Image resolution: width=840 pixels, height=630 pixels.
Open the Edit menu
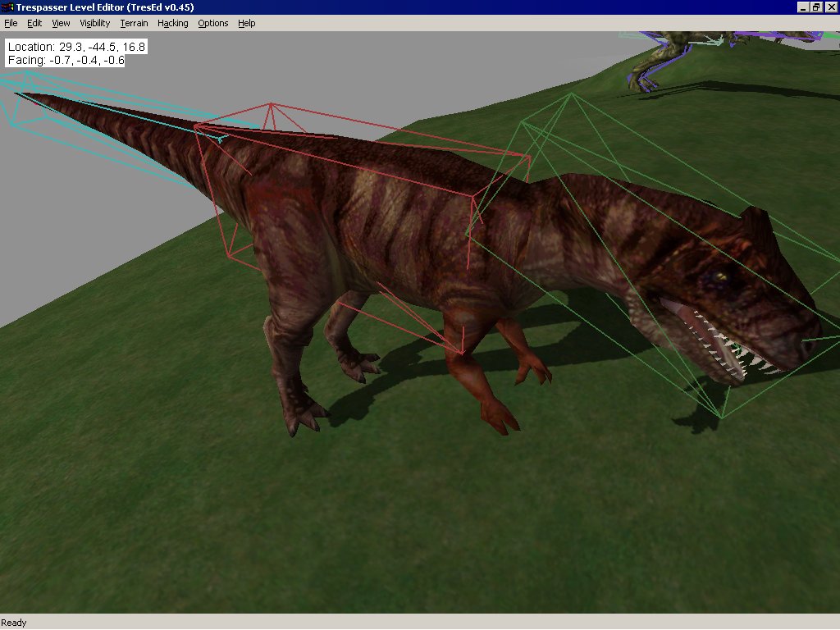pos(34,23)
